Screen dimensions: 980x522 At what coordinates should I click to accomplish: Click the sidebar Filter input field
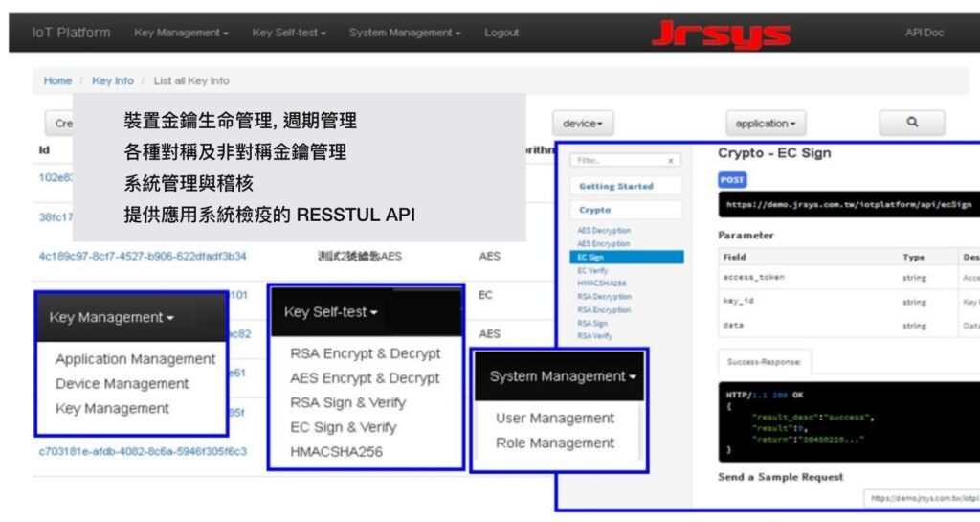click(x=619, y=161)
